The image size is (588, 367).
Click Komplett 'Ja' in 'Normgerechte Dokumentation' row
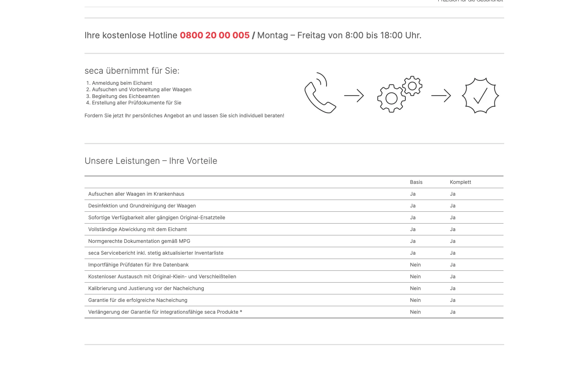click(x=453, y=241)
